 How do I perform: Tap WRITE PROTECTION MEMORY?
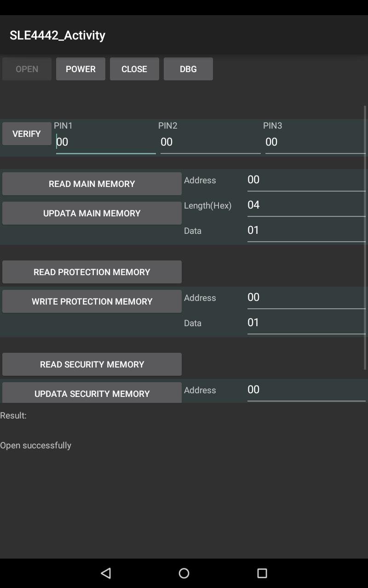click(x=92, y=301)
